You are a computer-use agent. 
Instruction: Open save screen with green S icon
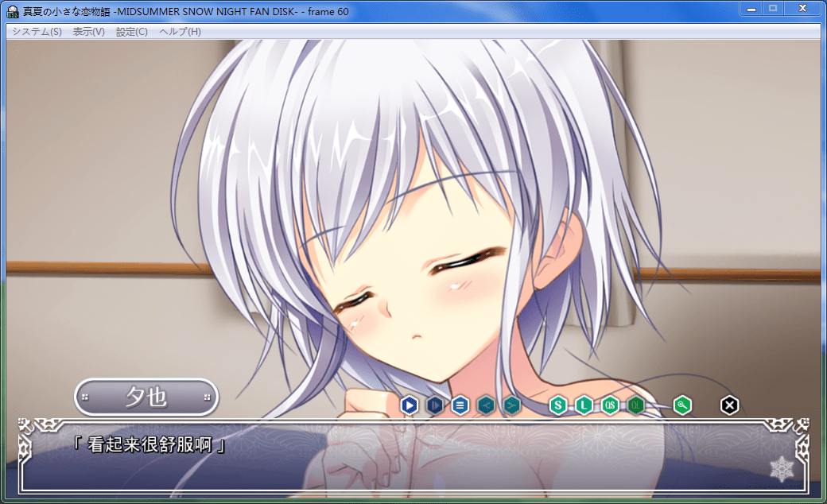click(558, 405)
